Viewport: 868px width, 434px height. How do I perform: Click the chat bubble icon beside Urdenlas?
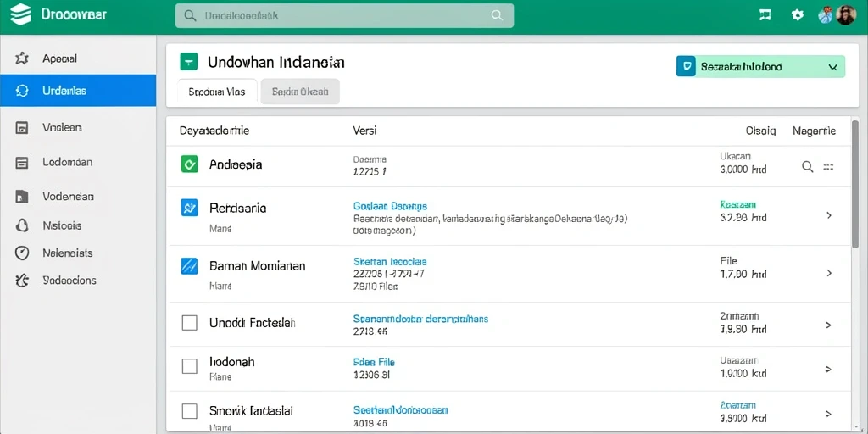coord(22,90)
